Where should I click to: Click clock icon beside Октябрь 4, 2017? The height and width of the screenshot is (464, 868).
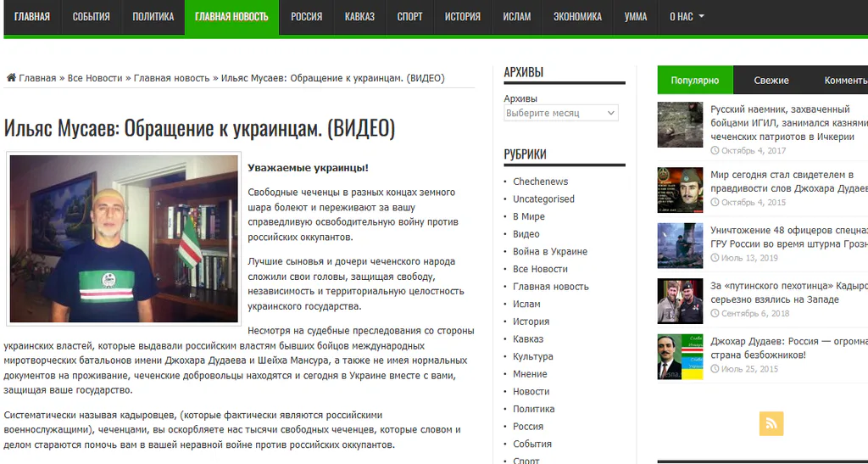click(715, 151)
